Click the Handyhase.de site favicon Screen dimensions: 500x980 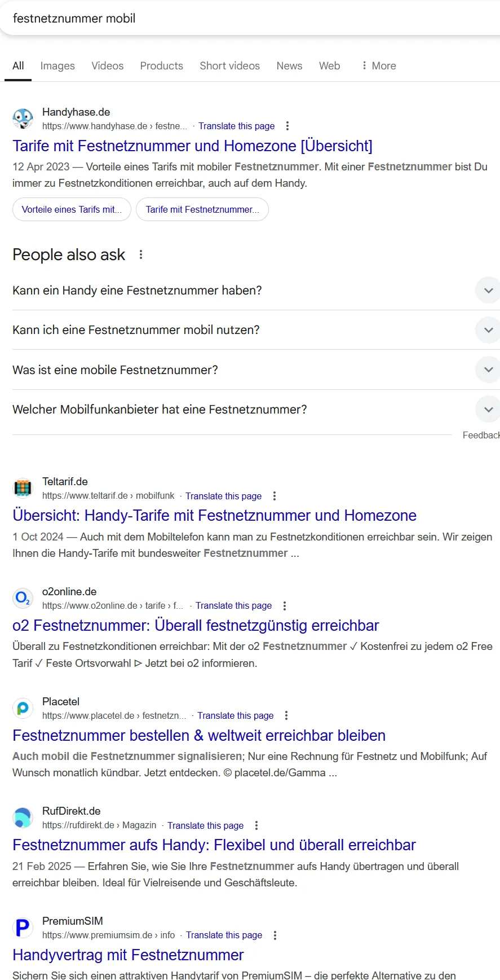coord(23,118)
